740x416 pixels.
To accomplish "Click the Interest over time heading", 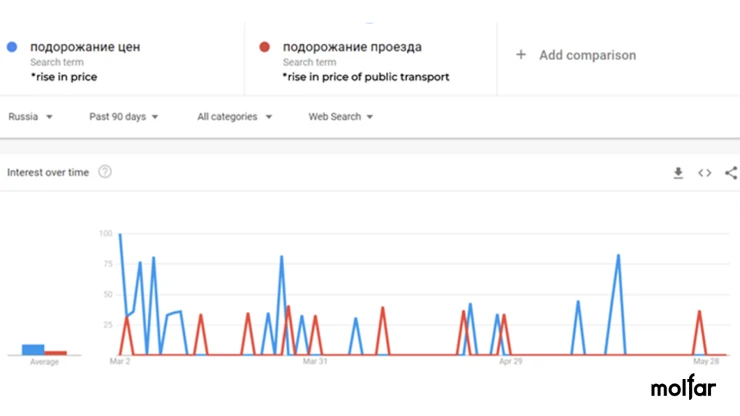I will pos(48,172).
